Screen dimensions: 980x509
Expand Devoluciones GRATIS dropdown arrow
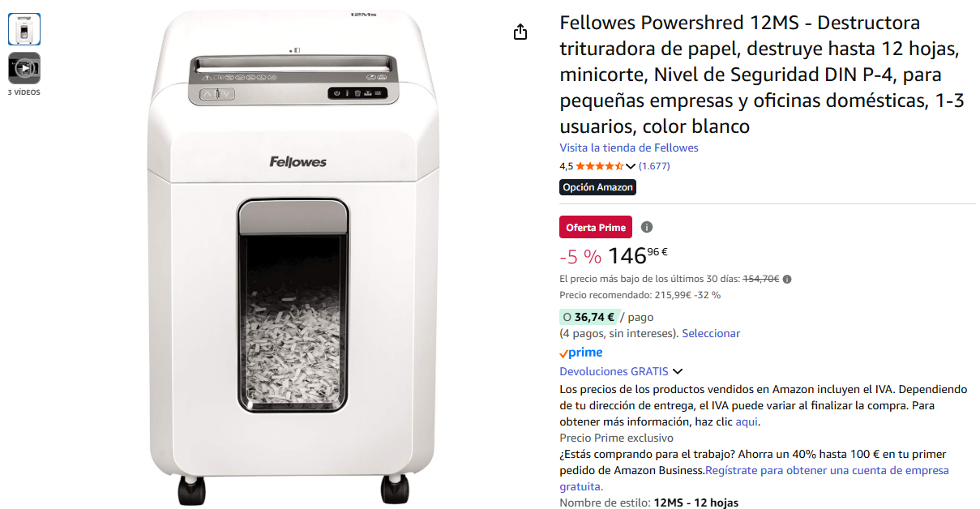point(678,372)
